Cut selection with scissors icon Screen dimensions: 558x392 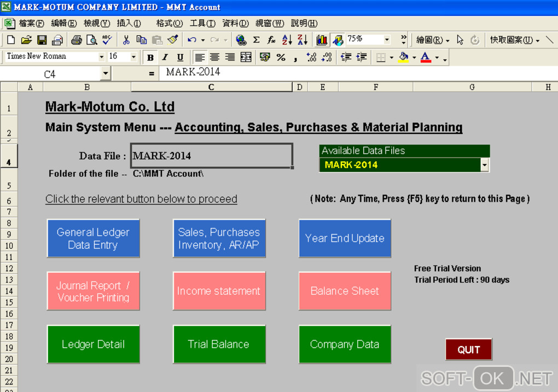pos(126,40)
